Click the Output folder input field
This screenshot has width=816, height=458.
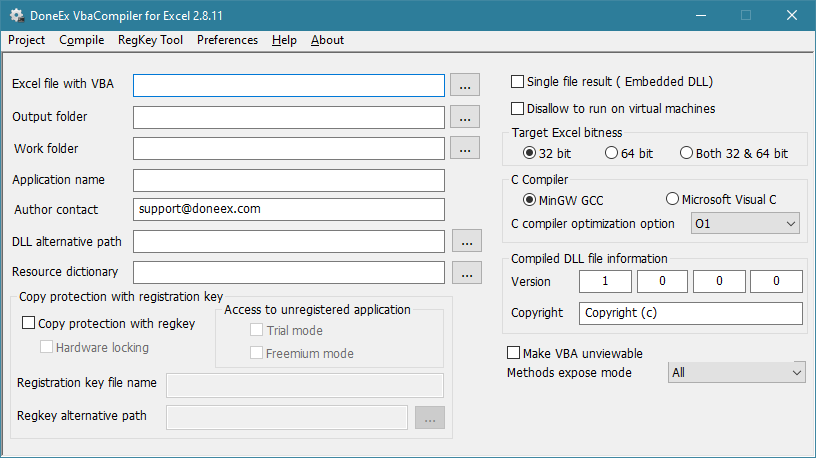[x=289, y=118]
